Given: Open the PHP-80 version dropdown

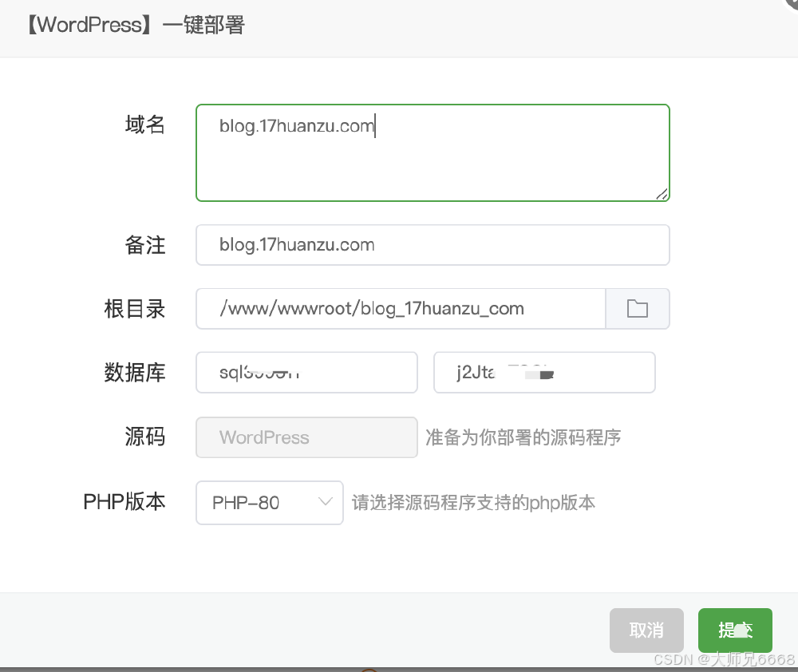Looking at the screenshot, I should [269, 503].
